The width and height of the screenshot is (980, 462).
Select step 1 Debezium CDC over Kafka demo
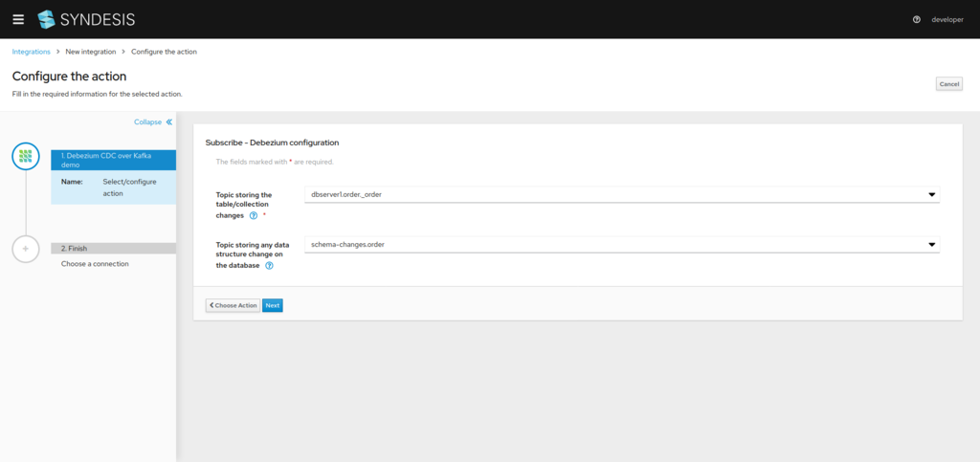coord(113,160)
